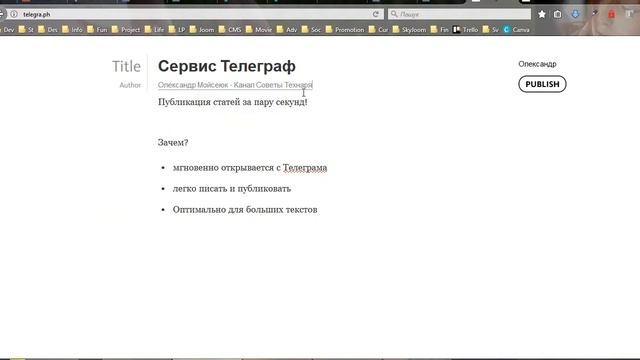Click the site info icon beside telegra.ph

click(x=14, y=14)
